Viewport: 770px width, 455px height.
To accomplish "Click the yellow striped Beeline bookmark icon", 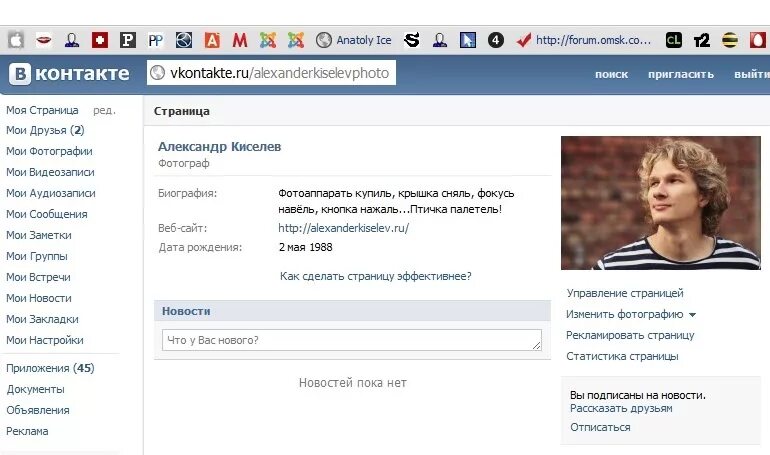I will pyautogui.click(x=730, y=40).
